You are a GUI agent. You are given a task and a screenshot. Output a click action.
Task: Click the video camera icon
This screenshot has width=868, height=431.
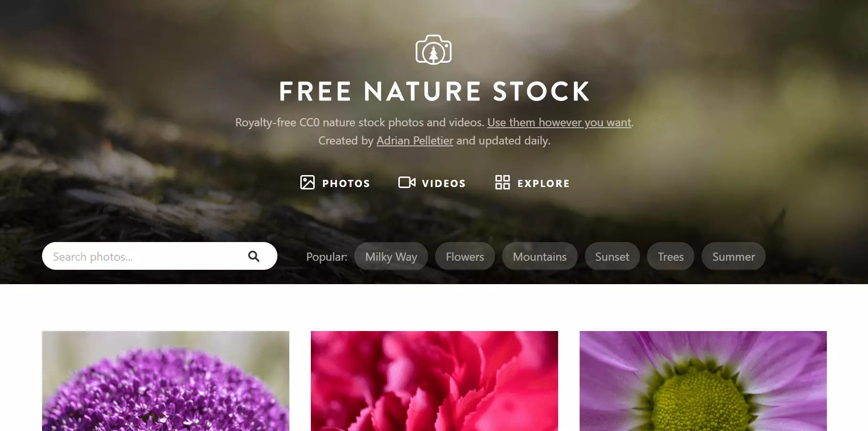click(x=407, y=182)
